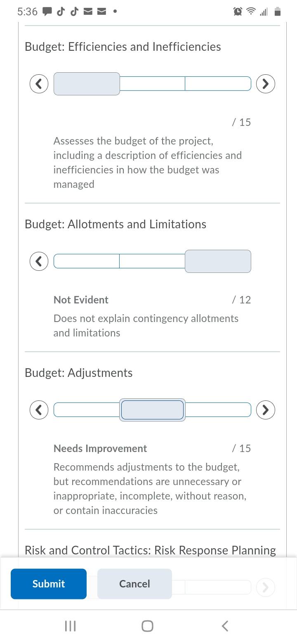The height and width of the screenshot is (644, 297).
Task: Pick the Not Evident level for Allotments
Action: (x=218, y=261)
